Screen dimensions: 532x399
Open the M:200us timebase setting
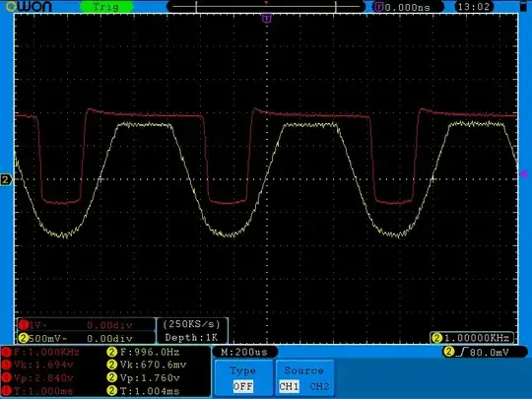tap(244, 352)
